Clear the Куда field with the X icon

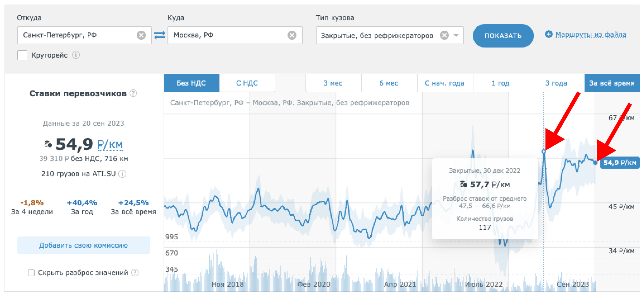click(292, 35)
